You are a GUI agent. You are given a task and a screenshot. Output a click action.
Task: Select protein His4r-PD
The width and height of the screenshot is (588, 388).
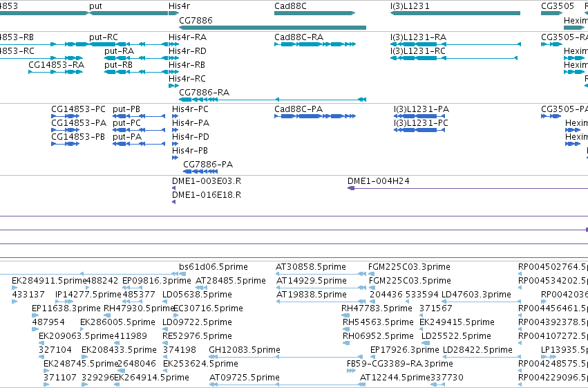(175, 144)
